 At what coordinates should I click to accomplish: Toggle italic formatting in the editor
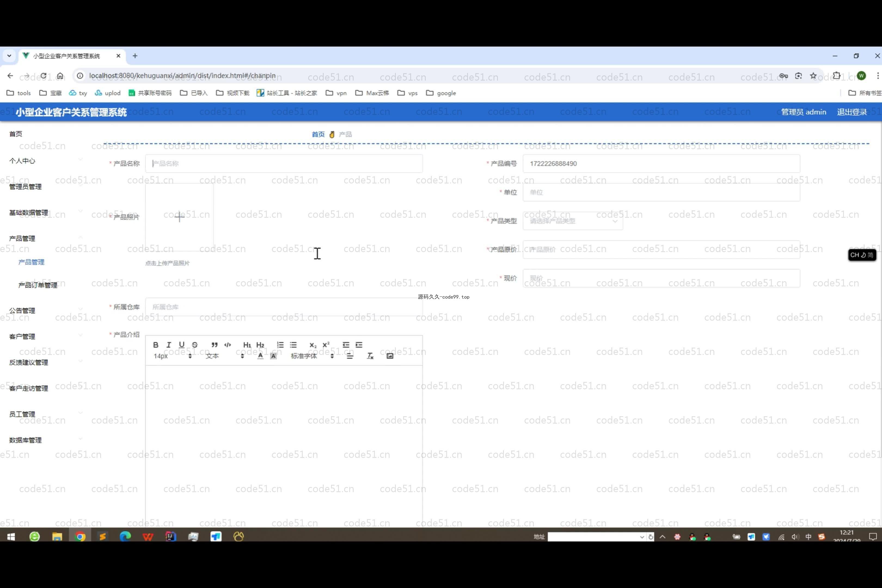(169, 345)
